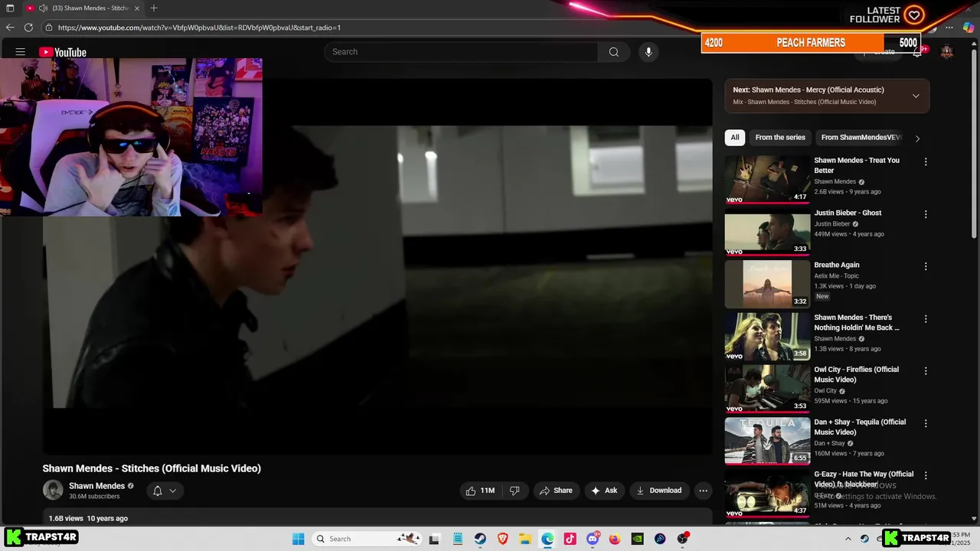
Task: Open the YouTube guide hamburger menu
Action: (21, 52)
